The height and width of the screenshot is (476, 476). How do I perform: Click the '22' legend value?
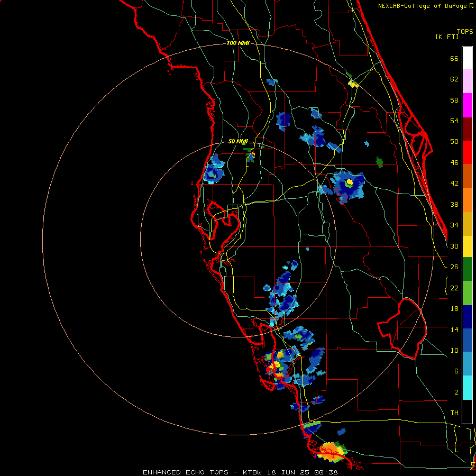tap(454, 288)
